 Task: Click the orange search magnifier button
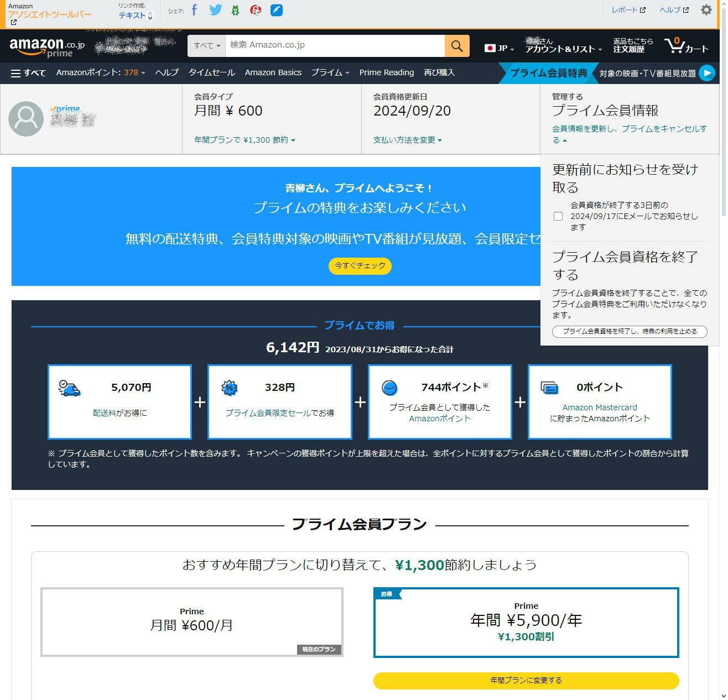click(457, 46)
